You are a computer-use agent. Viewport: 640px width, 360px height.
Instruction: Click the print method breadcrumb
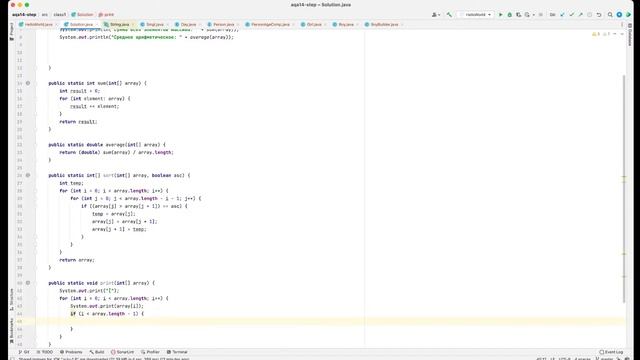coord(107,15)
